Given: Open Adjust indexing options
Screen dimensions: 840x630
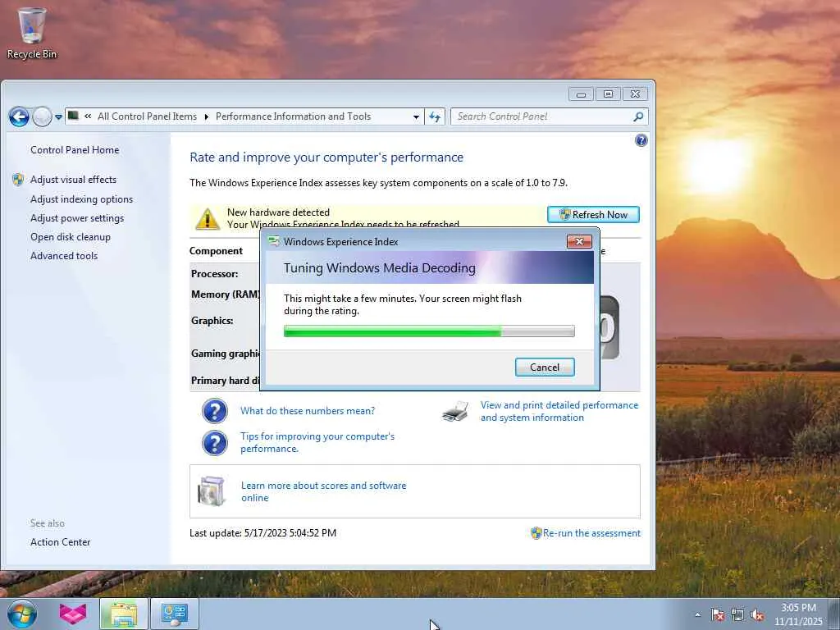Looking at the screenshot, I should 81,199.
